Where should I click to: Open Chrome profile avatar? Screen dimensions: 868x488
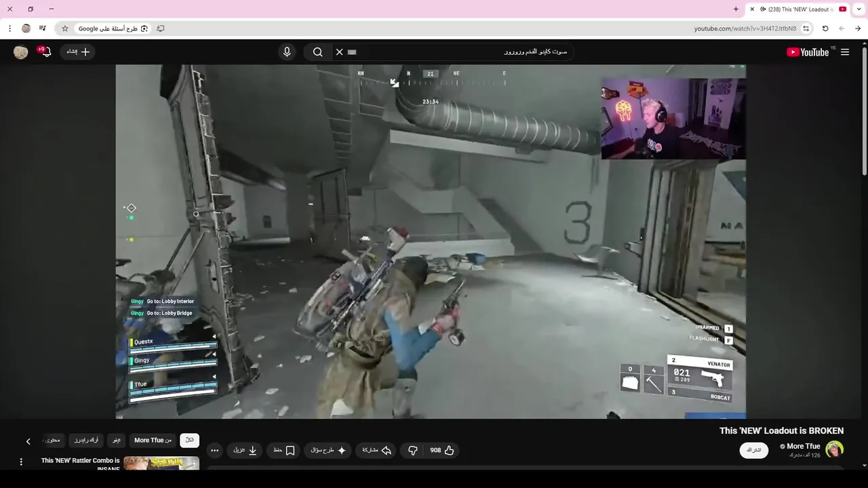pyautogui.click(x=26, y=28)
